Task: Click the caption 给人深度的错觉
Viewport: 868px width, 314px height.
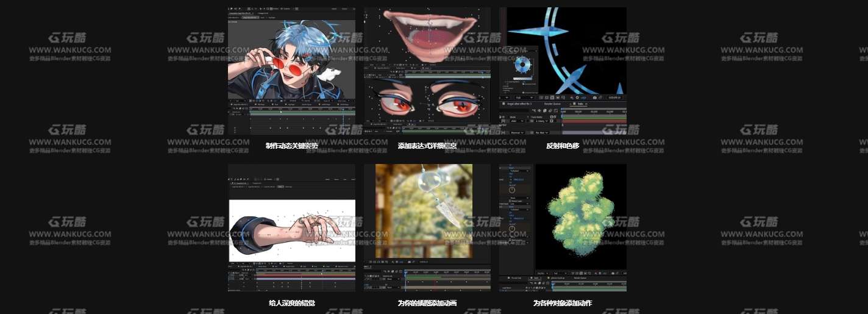Action: tap(291, 302)
